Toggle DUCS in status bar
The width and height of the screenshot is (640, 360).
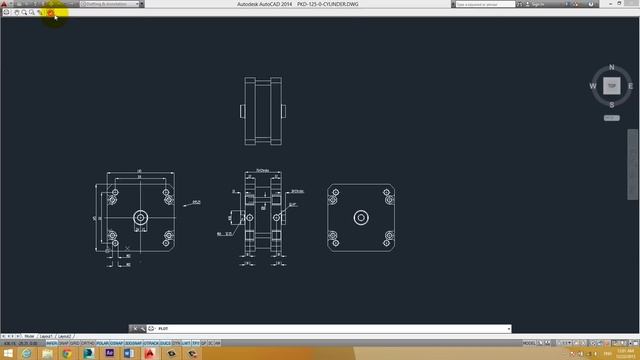(165, 343)
